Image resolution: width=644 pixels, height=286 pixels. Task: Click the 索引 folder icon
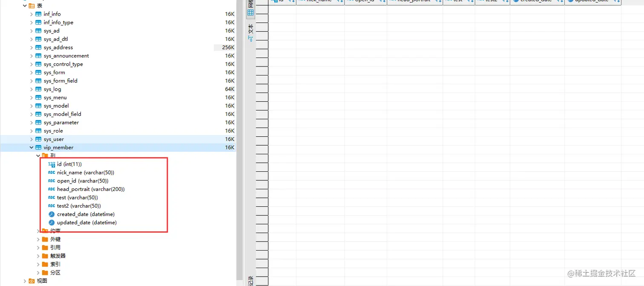[x=45, y=264]
